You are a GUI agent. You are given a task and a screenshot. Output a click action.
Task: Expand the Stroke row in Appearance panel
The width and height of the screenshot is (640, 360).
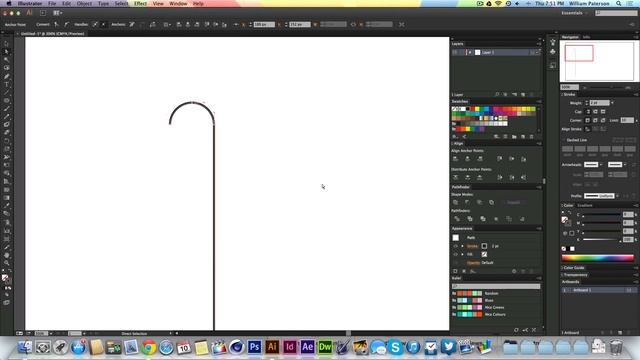(462, 246)
